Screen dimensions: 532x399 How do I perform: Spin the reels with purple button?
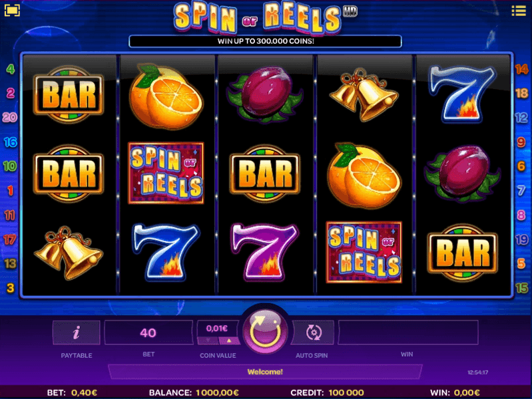[x=265, y=331]
